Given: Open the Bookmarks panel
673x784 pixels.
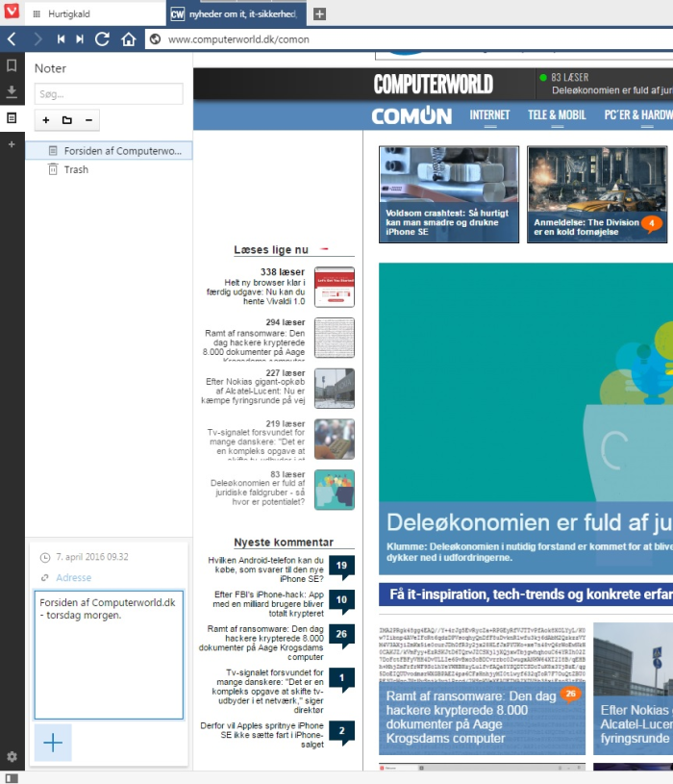Looking at the screenshot, I should tap(12, 65).
